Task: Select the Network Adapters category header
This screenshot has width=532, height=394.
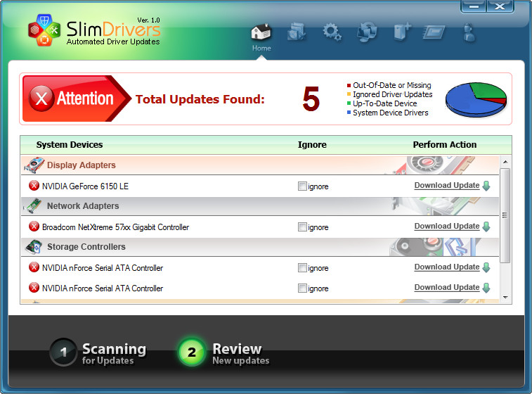Action: (260, 206)
